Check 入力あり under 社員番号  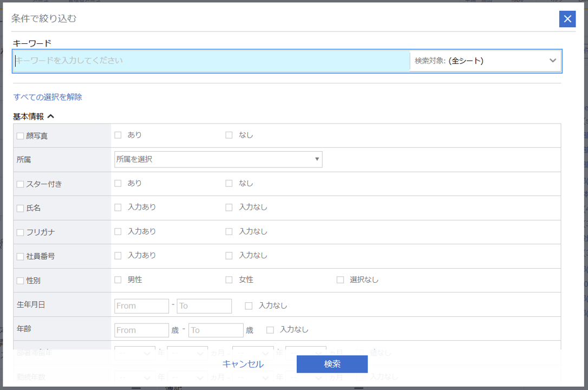click(x=117, y=255)
